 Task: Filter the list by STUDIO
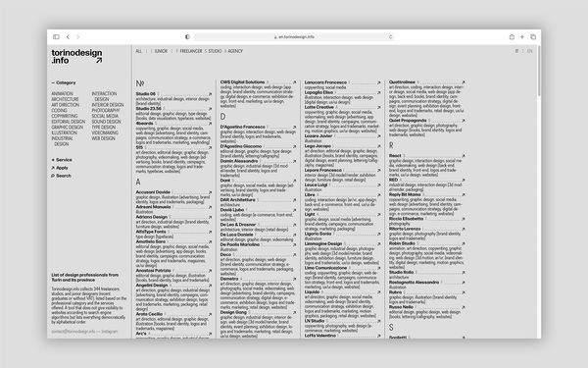(x=215, y=51)
